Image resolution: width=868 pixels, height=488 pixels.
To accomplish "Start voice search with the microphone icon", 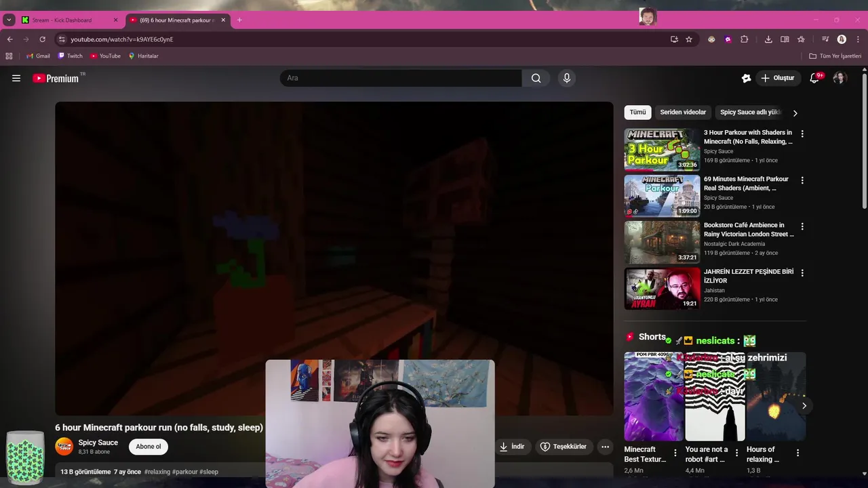I will pos(567,78).
